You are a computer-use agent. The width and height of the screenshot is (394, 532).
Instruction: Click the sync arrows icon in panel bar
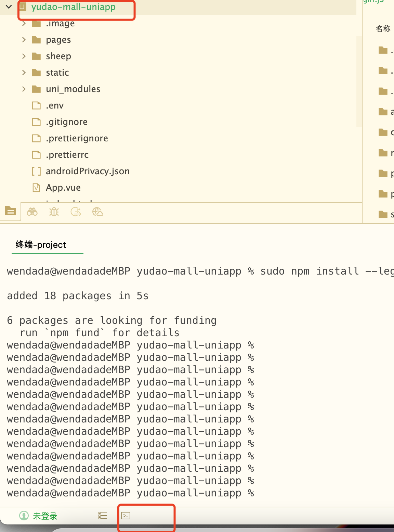coord(76,212)
